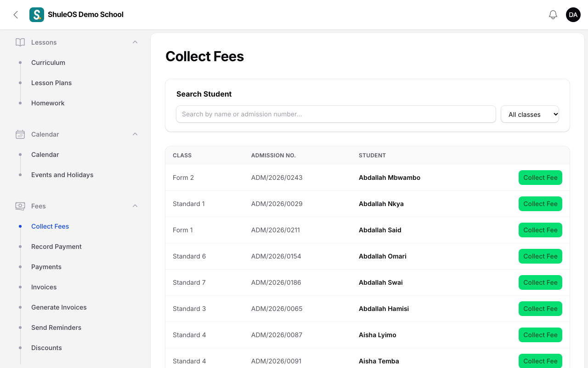The height and width of the screenshot is (368, 588).
Task: Select Collect Fees in the sidebar
Action: (50, 226)
